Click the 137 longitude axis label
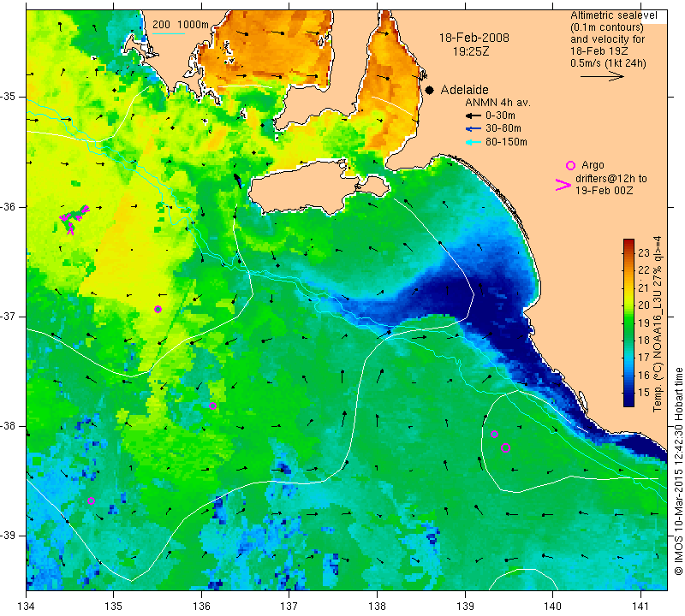The image size is (685, 616). pos(289,606)
